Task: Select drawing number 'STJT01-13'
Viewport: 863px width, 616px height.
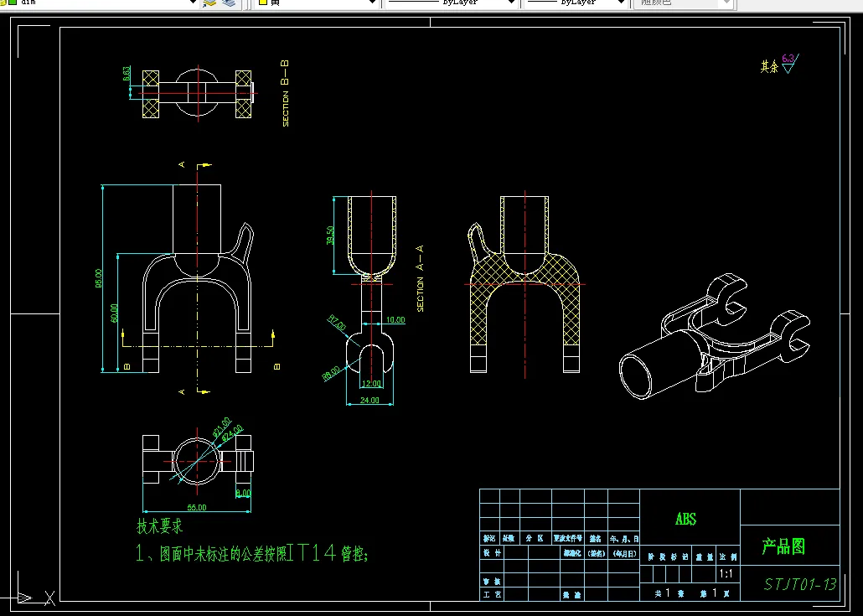Action: pos(801,584)
